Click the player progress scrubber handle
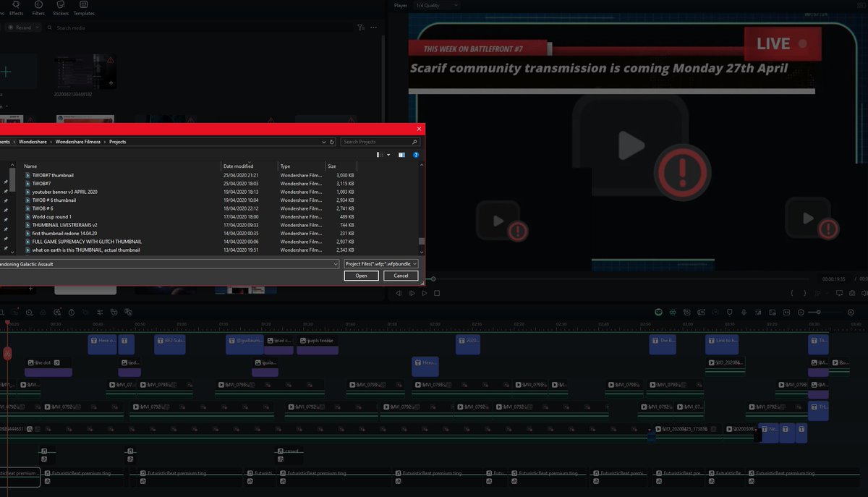Image resolution: width=868 pixels, height=497 pixels. 433,279
